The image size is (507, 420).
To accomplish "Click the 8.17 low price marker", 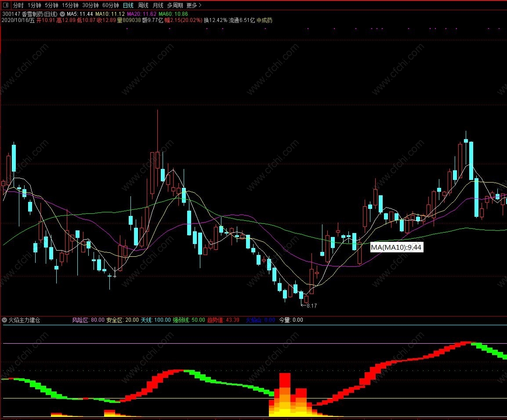I will click(311, 305).
